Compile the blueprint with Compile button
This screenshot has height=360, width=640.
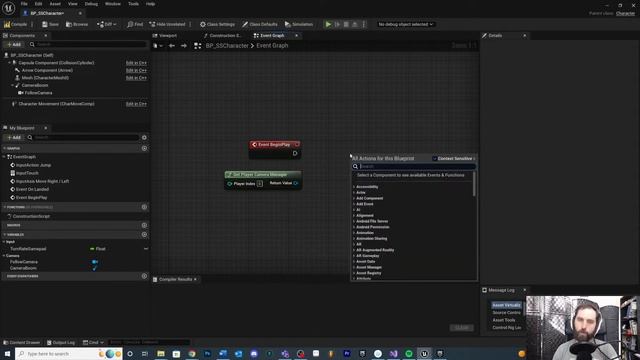coord(16,24)
